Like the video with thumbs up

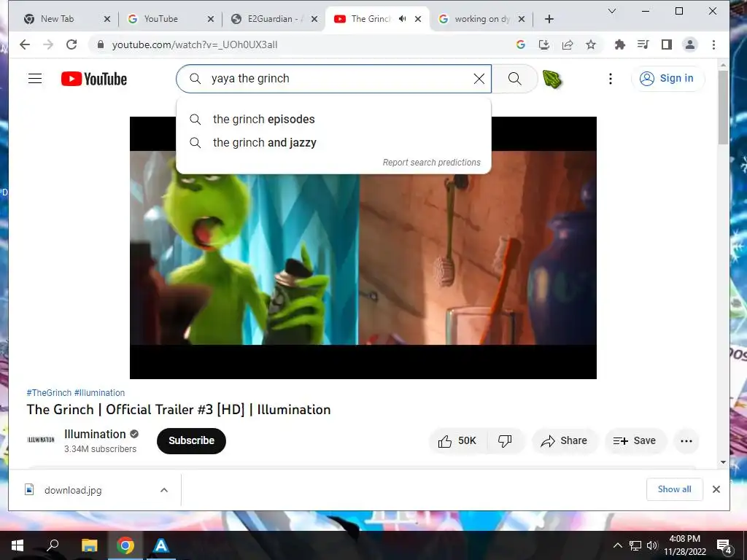point(457,441)
